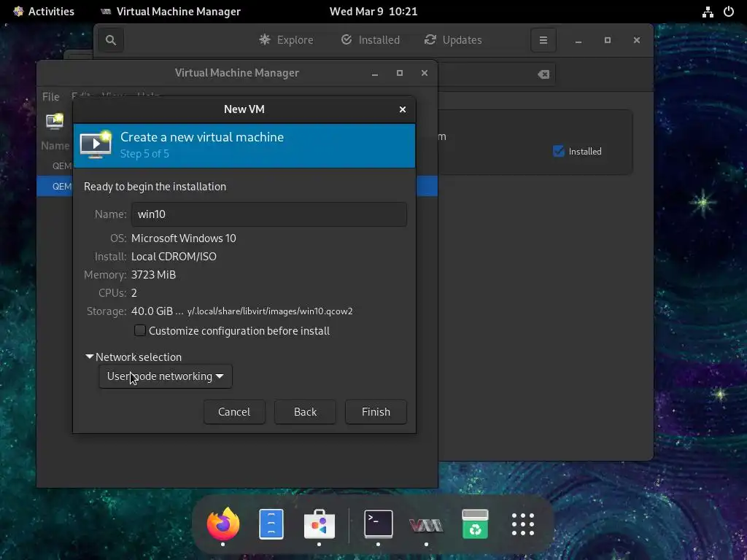Maximize the Virtual Machine Manager window
747x560 pixels.
[400, 73]
